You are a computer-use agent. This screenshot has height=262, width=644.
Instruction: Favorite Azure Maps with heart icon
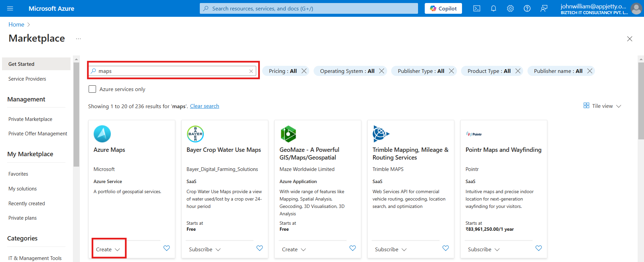coord(167,248)
